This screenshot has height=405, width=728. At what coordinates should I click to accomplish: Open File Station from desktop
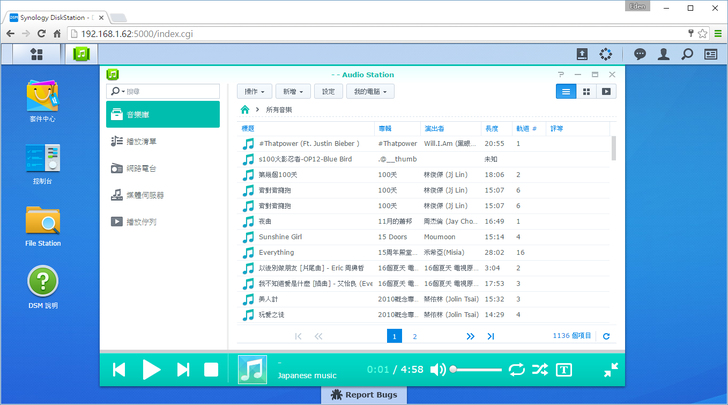(43, 226)
